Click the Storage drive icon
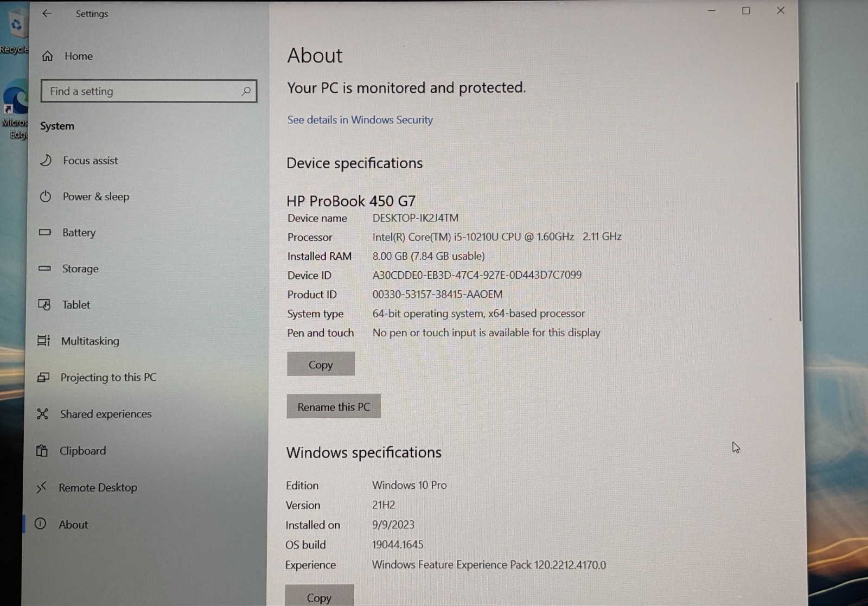 click(x=44, y=268)
